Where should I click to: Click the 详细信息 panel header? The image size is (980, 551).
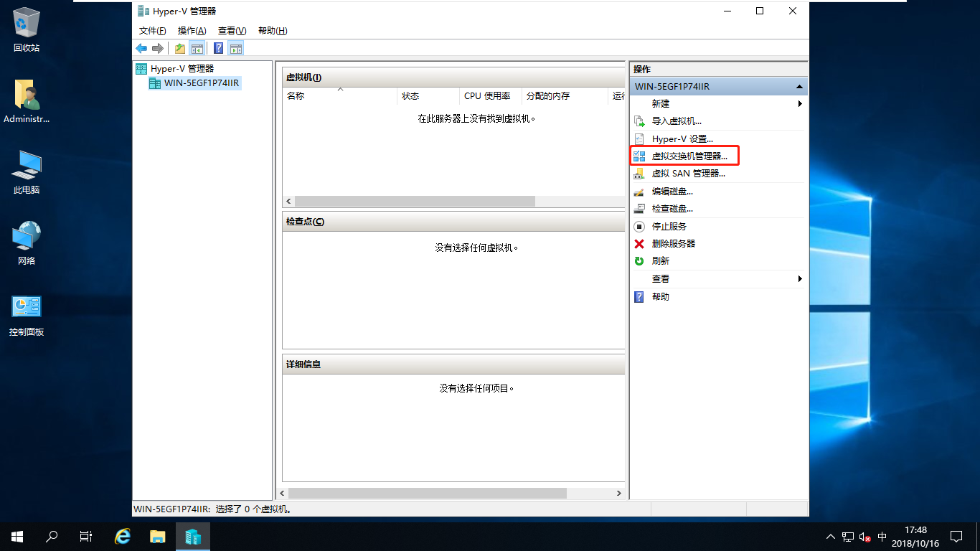453,364
